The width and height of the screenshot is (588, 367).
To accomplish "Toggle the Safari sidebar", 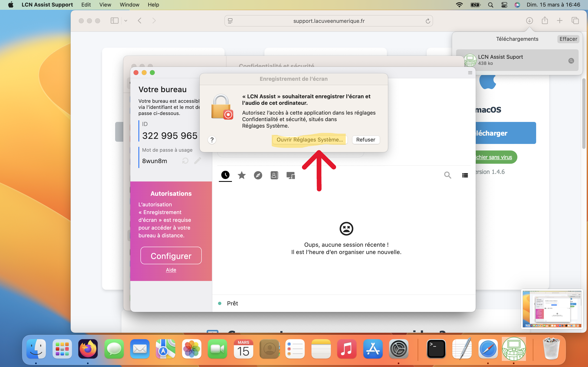I will [x=115, y=21].
